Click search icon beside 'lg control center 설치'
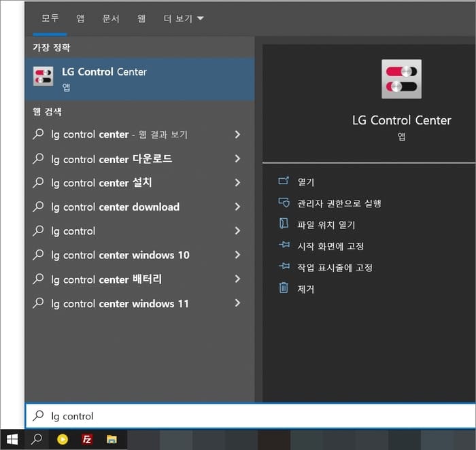Viewport: 476px width, 450px height. click(x=38, y=182)
